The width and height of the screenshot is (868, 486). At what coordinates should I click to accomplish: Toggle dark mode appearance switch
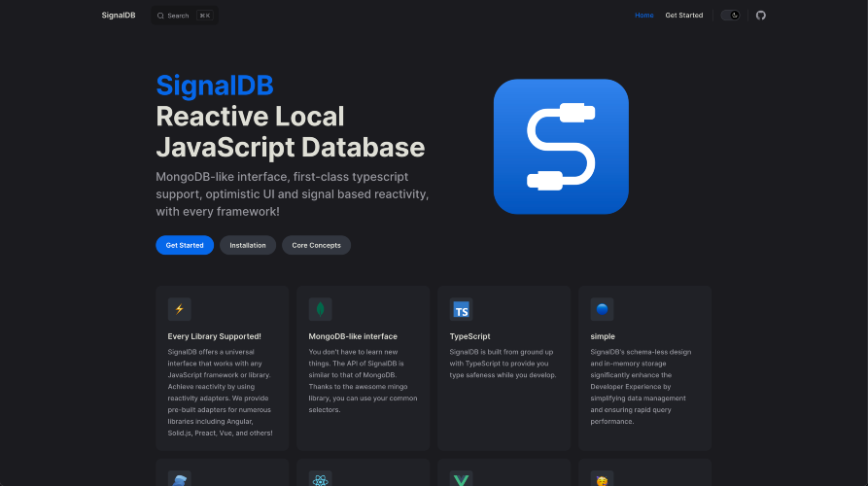click(730, 16)
